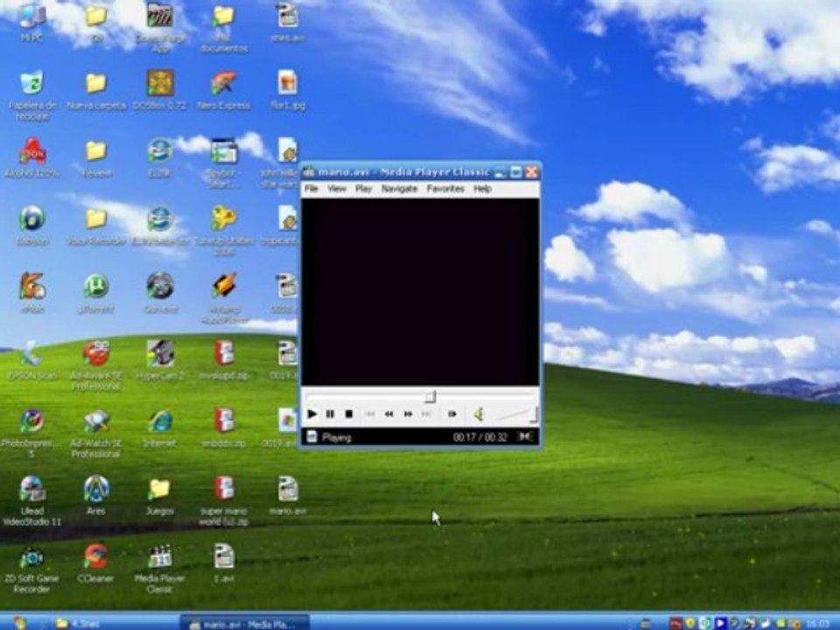This screenshot has width=840, height=630.
Task: Select the Nueva carpeta folder icon
Action: point(96,89)
